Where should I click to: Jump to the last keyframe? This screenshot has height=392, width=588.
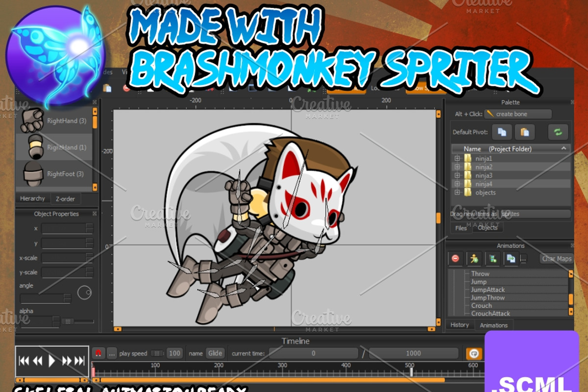(x=80, y=361)
